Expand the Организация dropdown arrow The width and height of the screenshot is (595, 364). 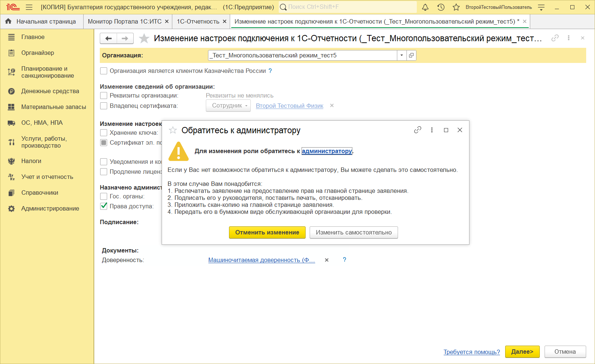tap(402, 55)
